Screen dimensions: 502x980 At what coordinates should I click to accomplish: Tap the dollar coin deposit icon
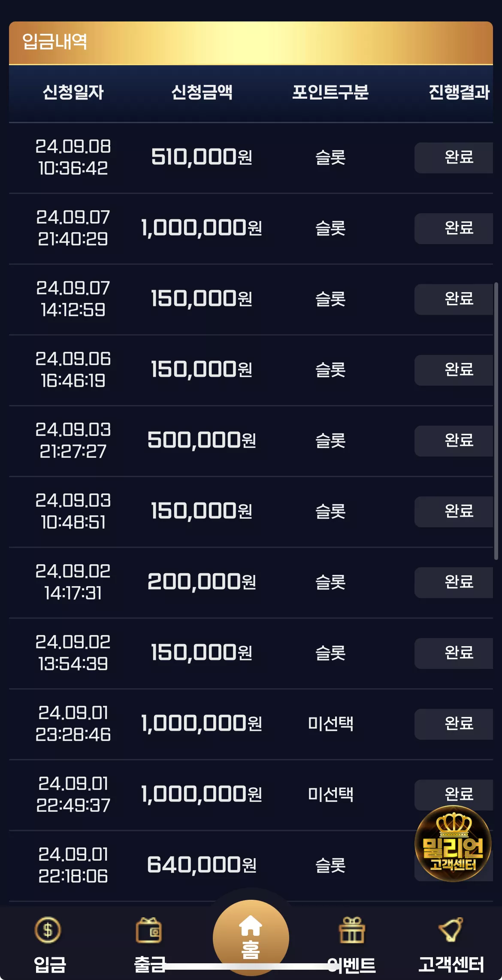point(48,930)
